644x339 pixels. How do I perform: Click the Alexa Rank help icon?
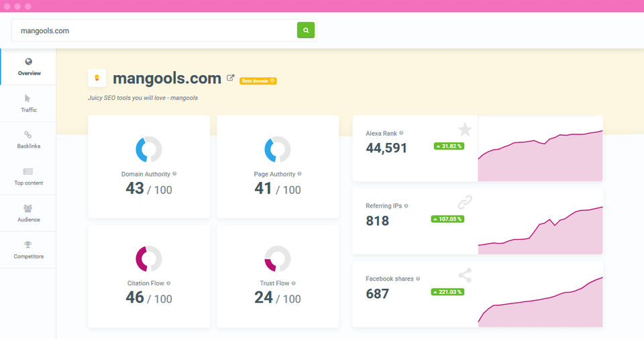pyautogui.click(x=401, y=133)
